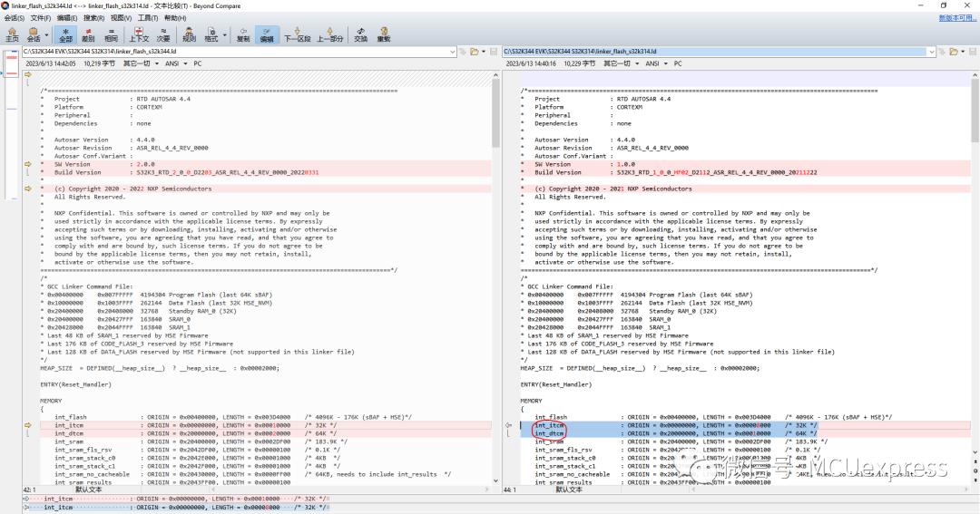Viewport: 980px width, 514px height.
Task: Open the right pane ANSI encoding dropdown
Action: pyautogui.click(x=656, y=63)
